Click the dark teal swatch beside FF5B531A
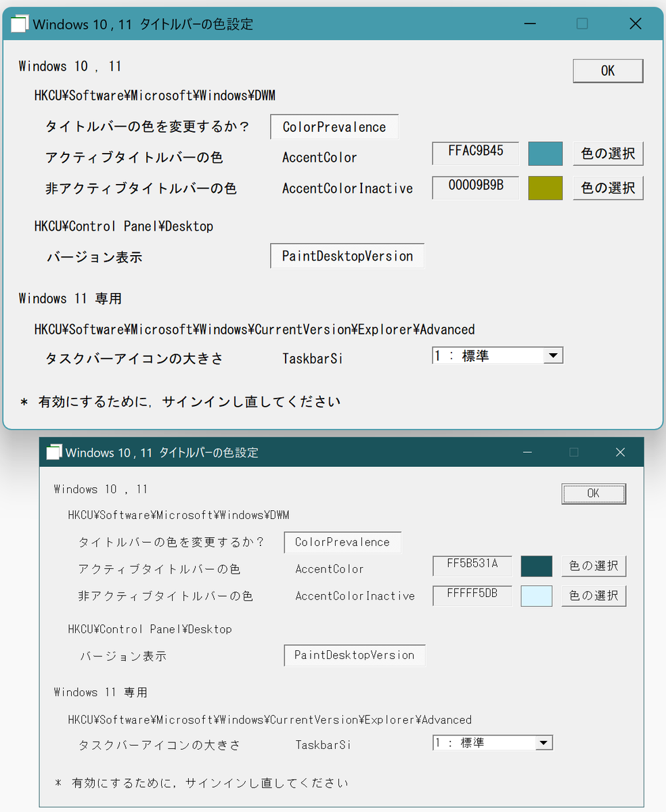The image size is (666, 812). [x=537, y=566]
